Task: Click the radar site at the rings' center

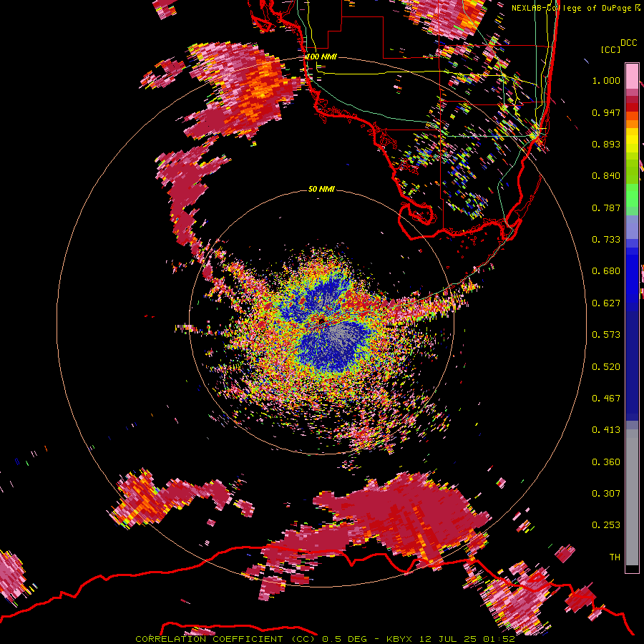Action: click(321, 320)
